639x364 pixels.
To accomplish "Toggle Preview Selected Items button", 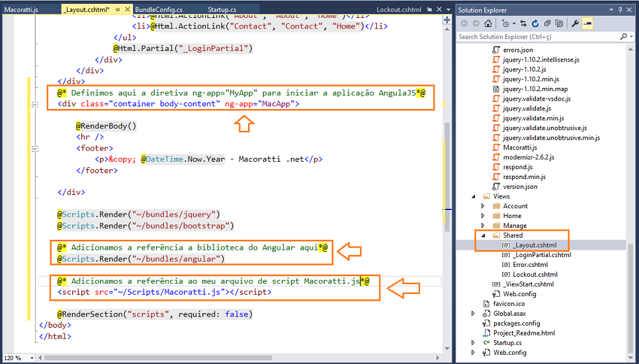I will click(x=587, y=24).
